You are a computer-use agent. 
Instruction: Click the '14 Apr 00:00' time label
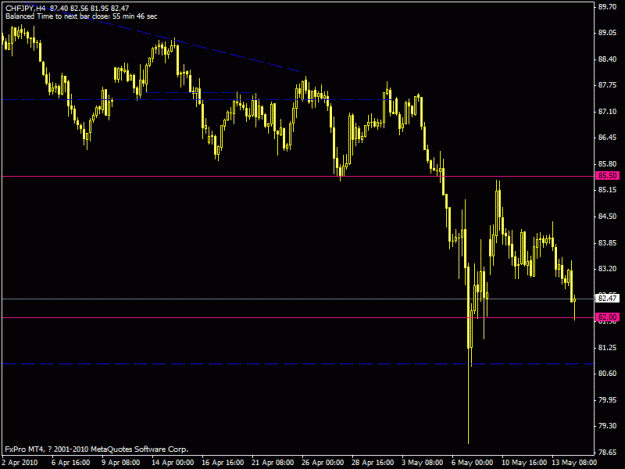173,463
